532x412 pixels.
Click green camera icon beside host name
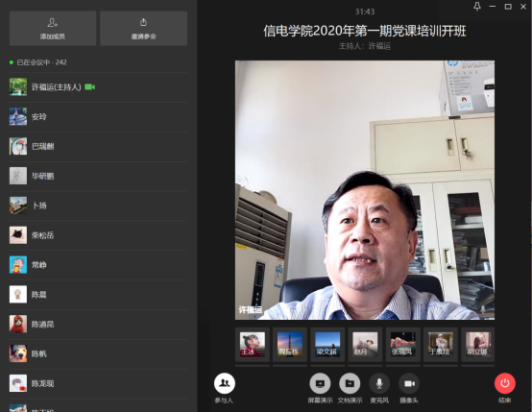tap(89, 87)
